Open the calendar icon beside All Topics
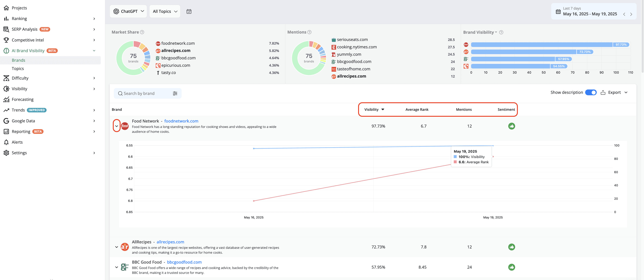 [189, 11]
